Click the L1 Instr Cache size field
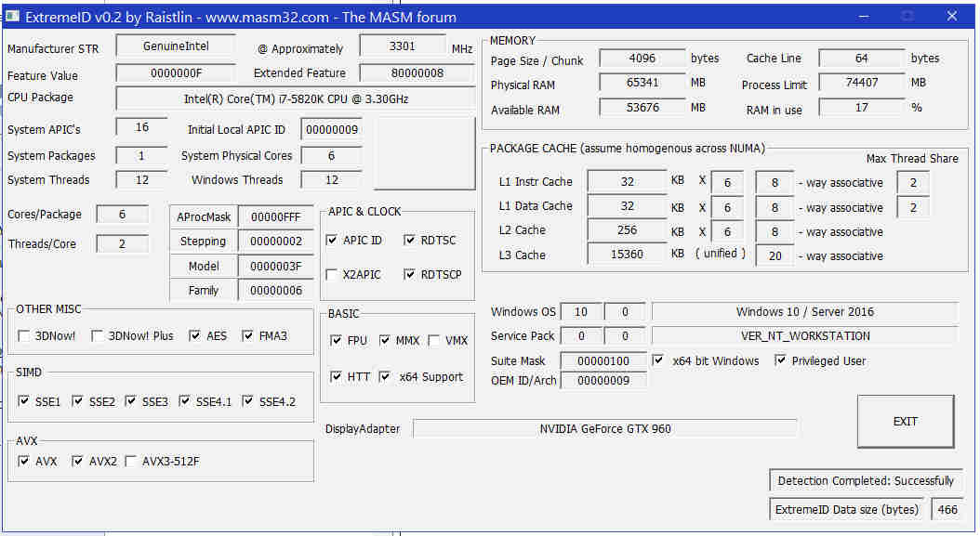Screen dimensions: 980x536 click(627, 181)
